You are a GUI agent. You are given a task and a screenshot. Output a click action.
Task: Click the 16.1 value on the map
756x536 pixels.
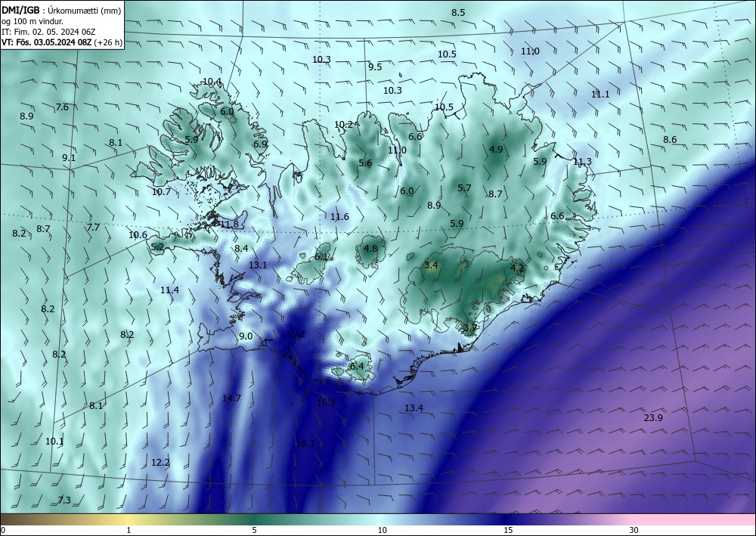(305, 444)
